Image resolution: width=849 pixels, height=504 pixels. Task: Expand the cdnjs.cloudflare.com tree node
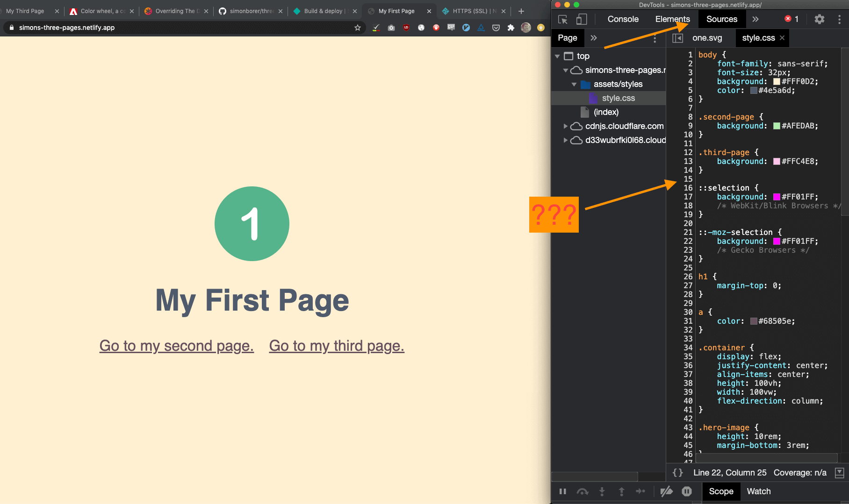click(566, 126)
